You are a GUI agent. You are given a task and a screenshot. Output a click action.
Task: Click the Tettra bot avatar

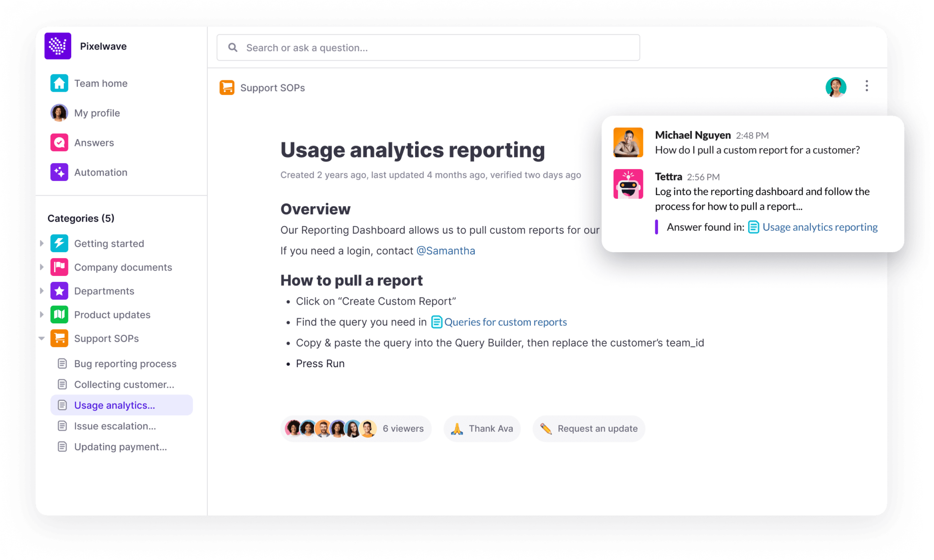pyautogui.click(x=628, y=183)
